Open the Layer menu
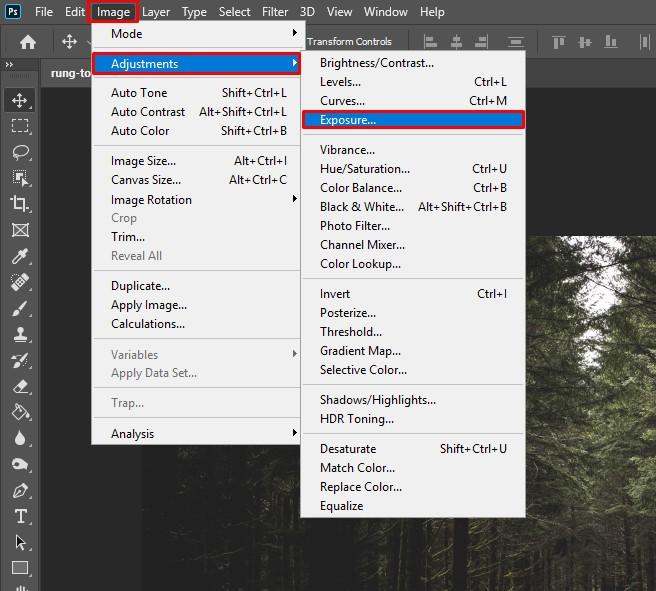Viewport: 656px width, 591px height. point(156,12)
